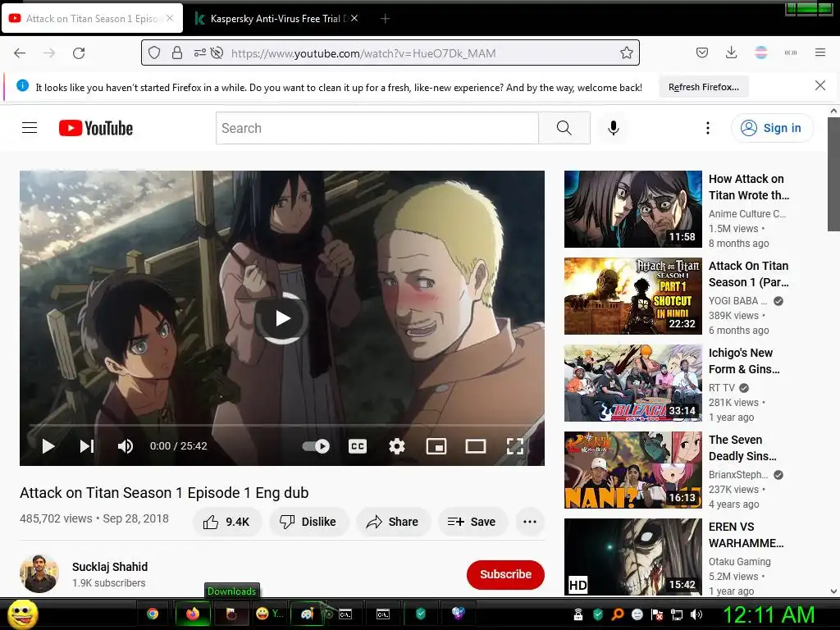Click the 12:11 AM clock
Viewport: 840px width, 630px height.
point(769,614)
